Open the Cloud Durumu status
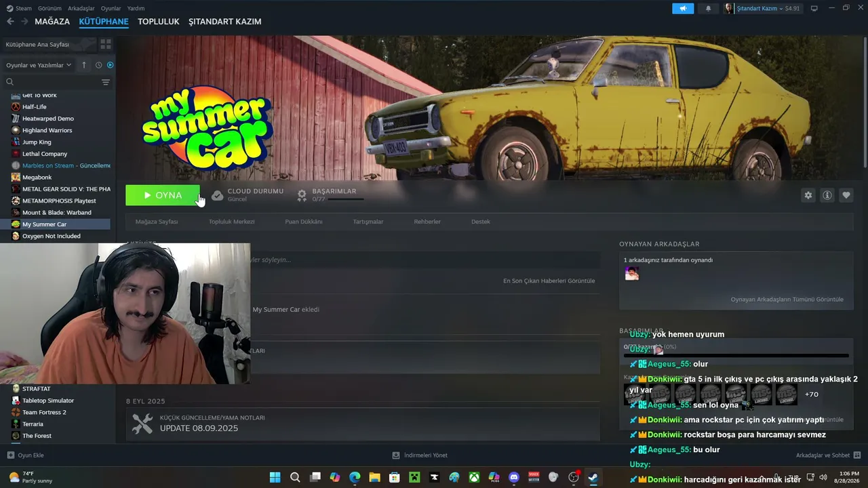The height and width of the screenshot is (488, 868). 248,195
